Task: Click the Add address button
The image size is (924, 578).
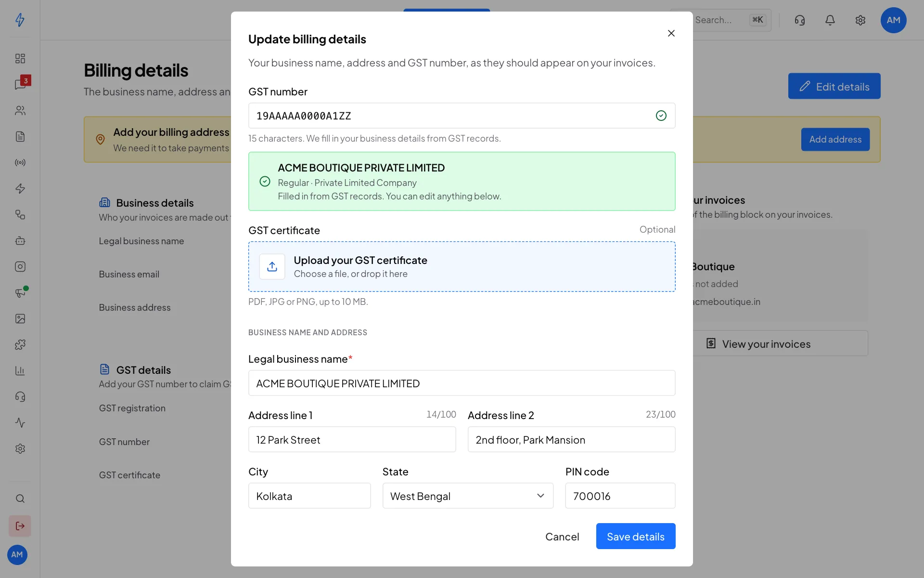Action: 835,139
